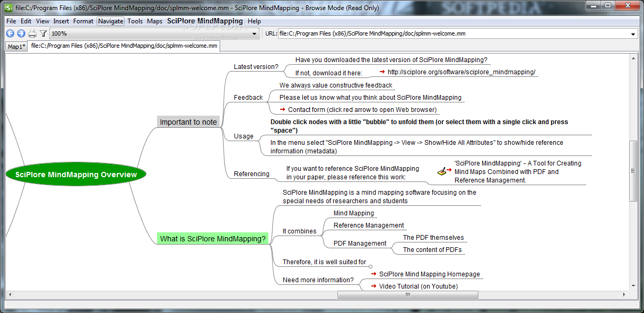Click the Filter funnel icon
644x313 pixels.
43,33
